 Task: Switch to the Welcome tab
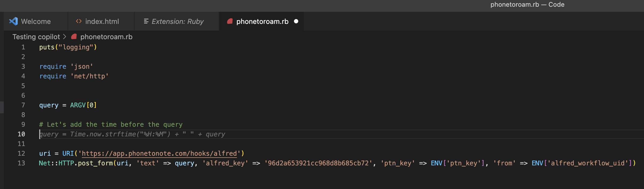coord(36,21)
